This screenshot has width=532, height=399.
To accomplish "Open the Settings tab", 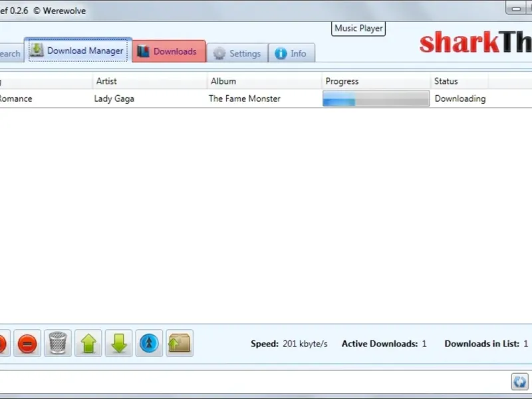I will point(237,53).
